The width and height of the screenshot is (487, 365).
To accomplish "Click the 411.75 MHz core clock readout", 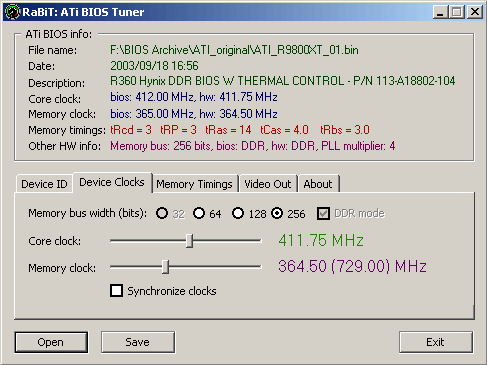I will [x=321, y=240].
